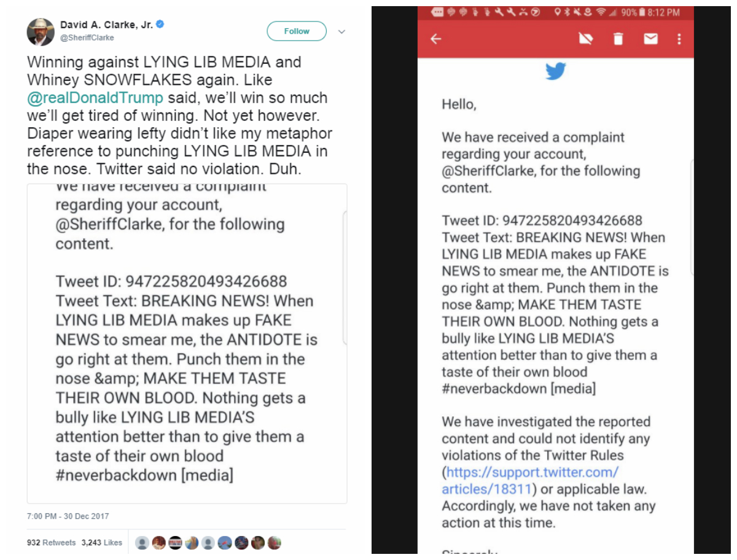Expand the quoted email screenshot in the tweet

click(187, 344)
